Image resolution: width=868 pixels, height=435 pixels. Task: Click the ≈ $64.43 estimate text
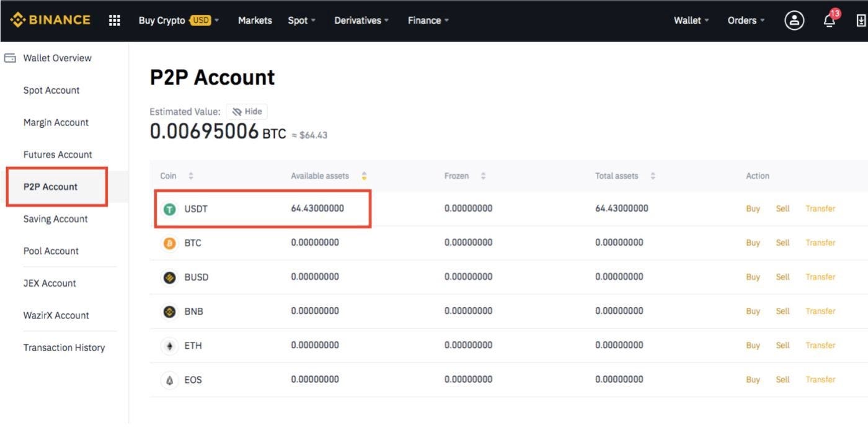point(309,135)
